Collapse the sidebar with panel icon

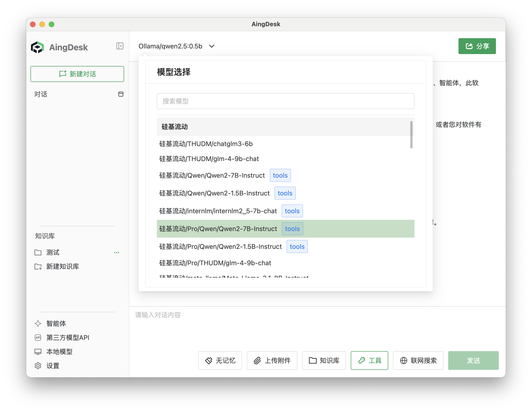(120, 46)
